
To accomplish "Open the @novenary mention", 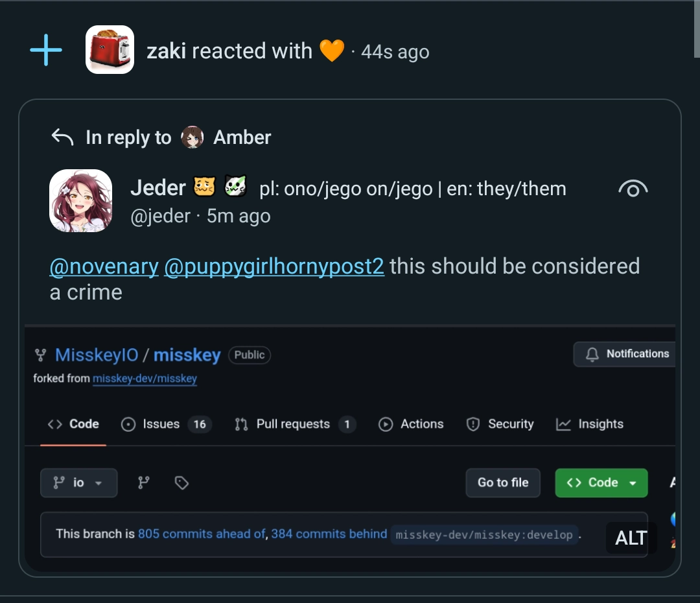I will tap(104, 266).
